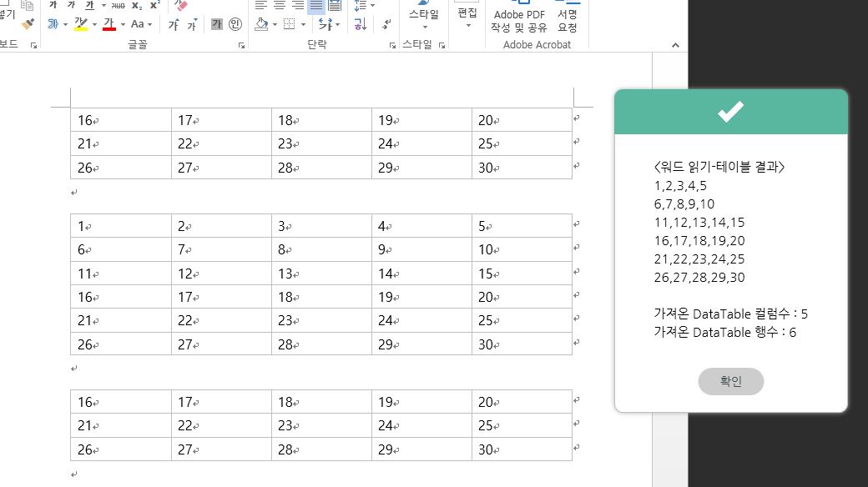Click the sort icon in the 단락 group
Screen dimensions: 868x487
[359, 25]
